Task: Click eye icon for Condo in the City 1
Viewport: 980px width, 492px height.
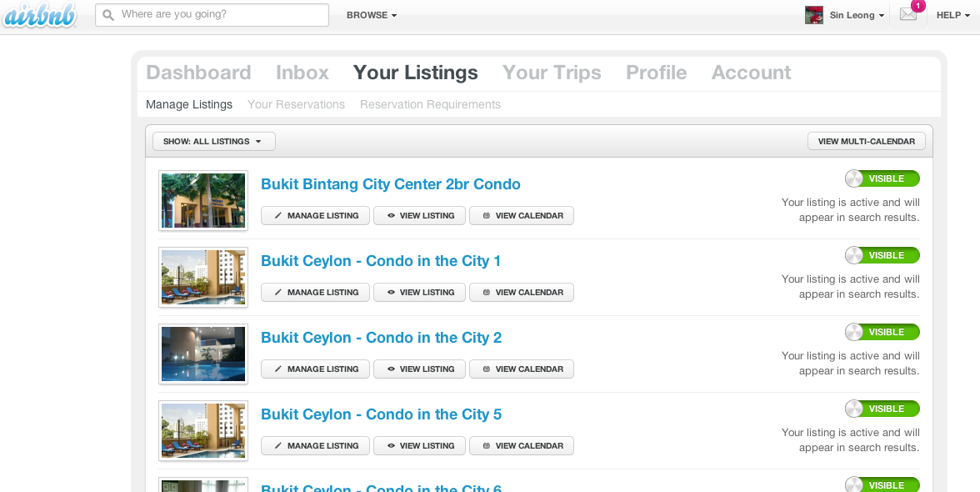Action: click(391, 293)
